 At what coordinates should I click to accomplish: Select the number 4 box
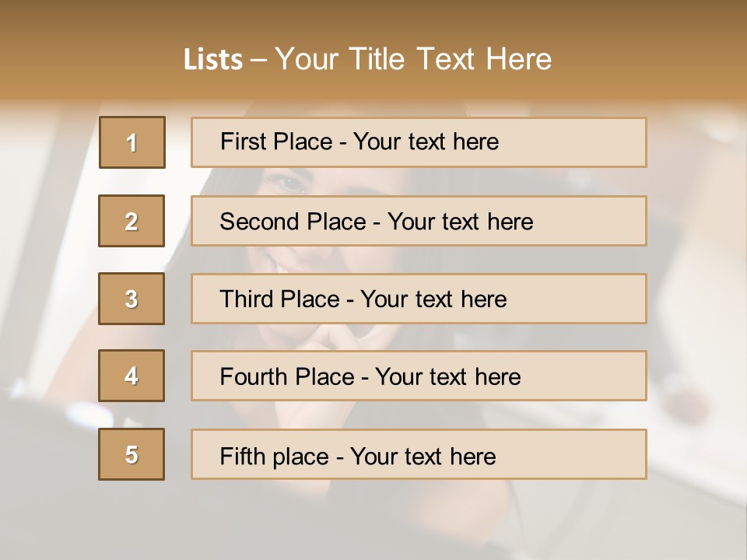tap(132, 376)
